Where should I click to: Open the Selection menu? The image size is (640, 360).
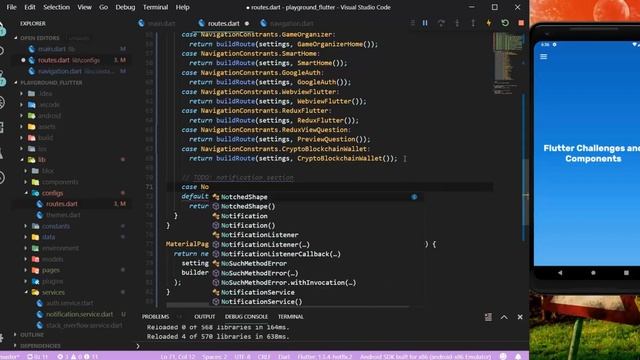[56, 7]
